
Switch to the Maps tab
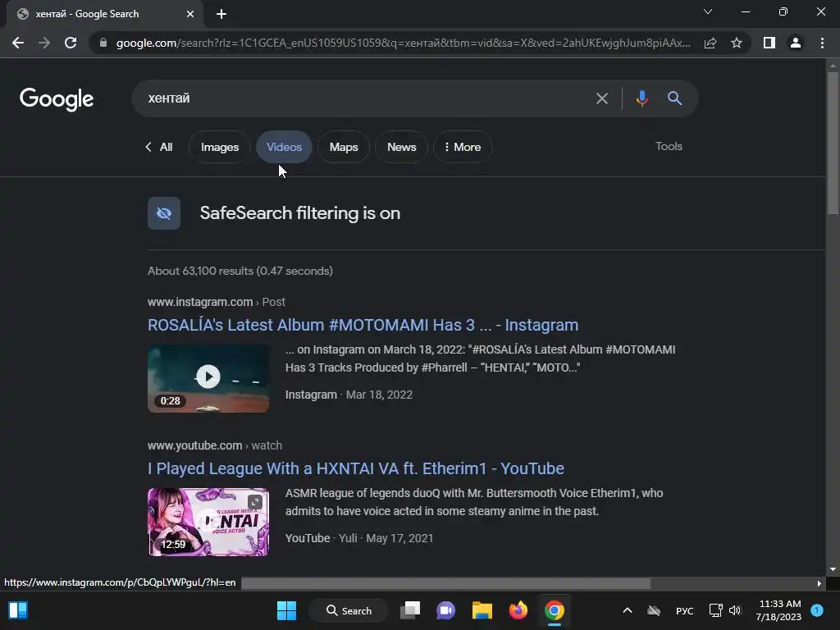(x=344, y=148)
